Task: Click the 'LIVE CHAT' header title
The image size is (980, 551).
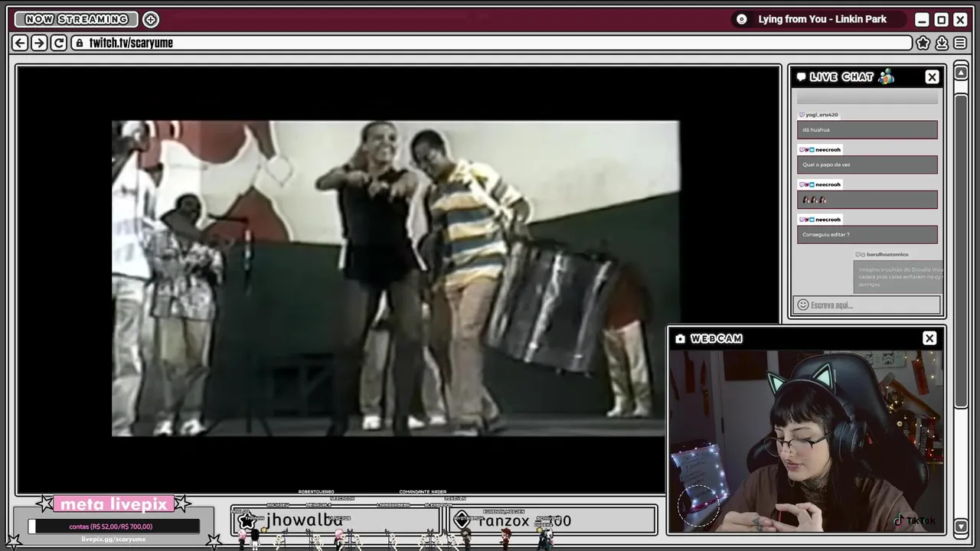Action: tap(841, 77)
